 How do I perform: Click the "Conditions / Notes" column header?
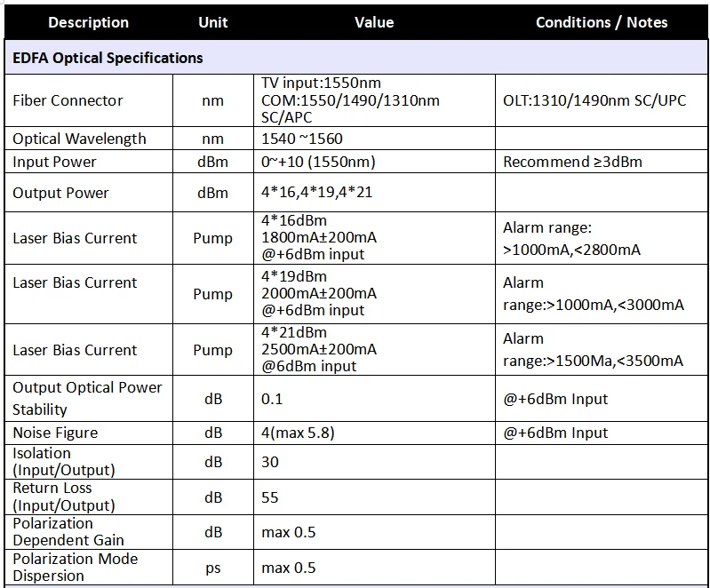(601, 22)
